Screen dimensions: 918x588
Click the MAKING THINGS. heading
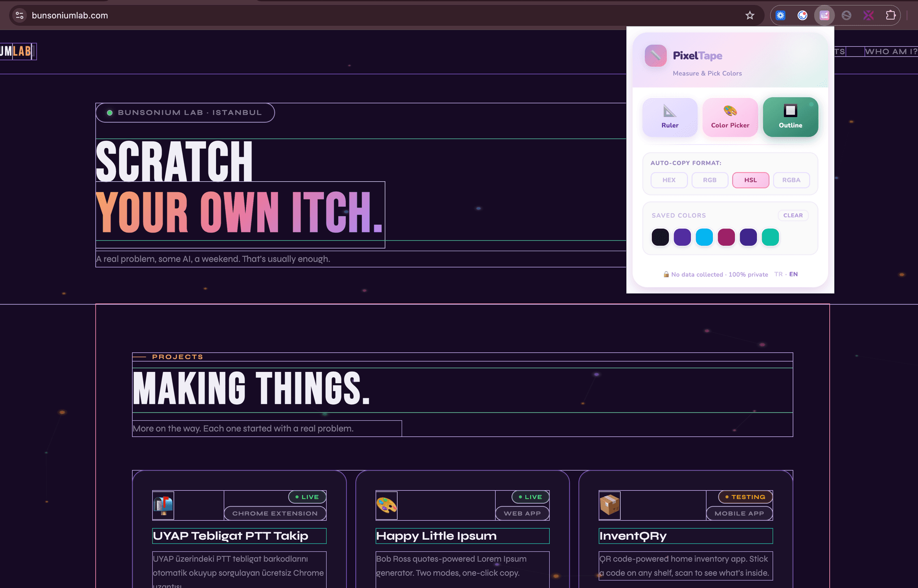pos(251,388)
